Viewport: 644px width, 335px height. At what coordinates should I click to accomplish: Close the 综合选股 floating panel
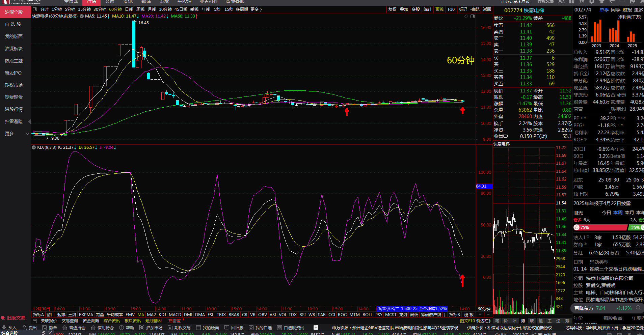(50, 333)
